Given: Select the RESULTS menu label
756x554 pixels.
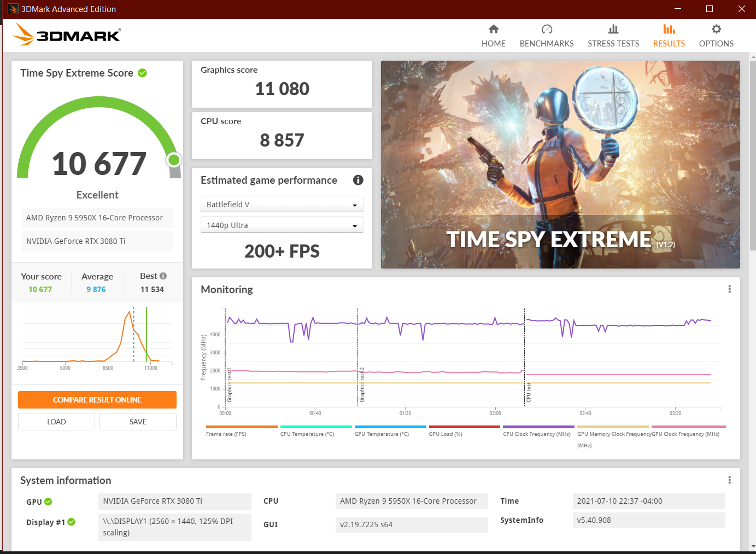Looking at the screenshot, I should pyautogui.click(x=669, y=44).
